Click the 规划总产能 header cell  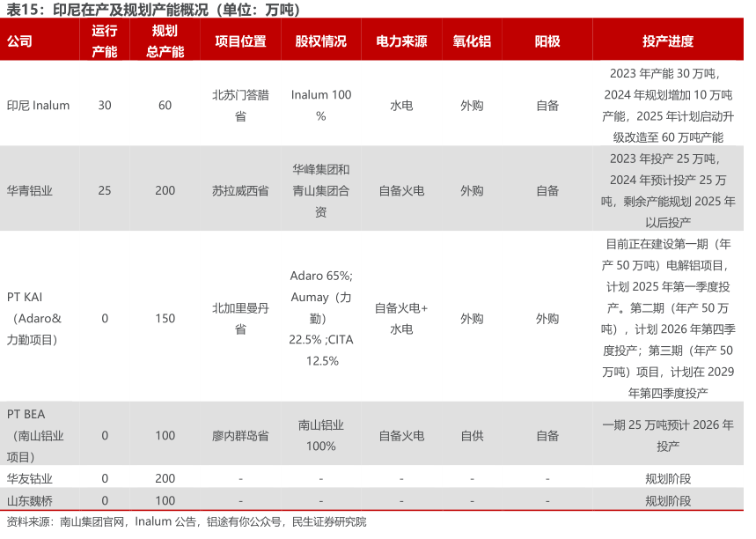pos(165,41)
